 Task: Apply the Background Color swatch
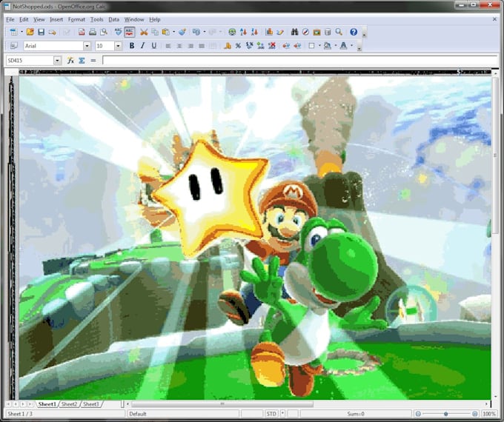point(327,46)
